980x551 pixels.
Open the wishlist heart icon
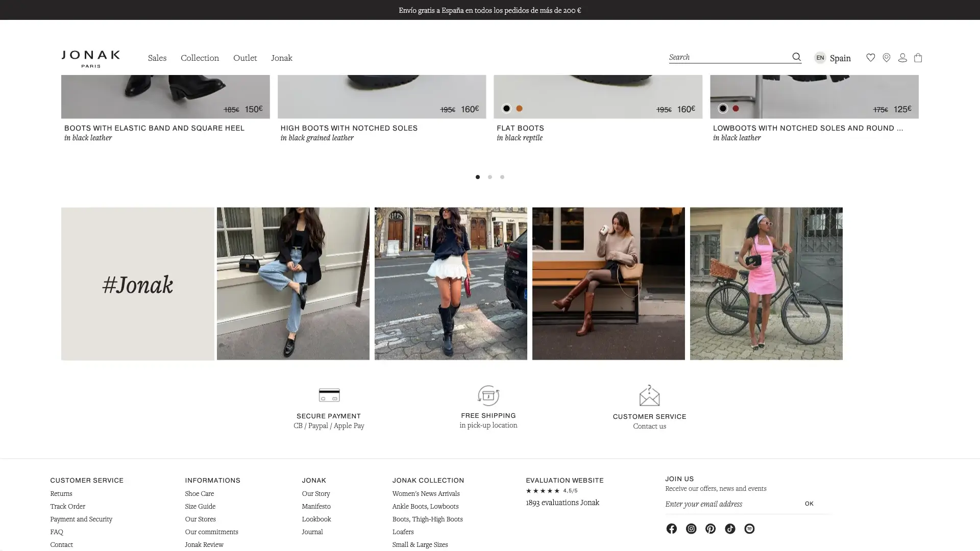point(871,58)
